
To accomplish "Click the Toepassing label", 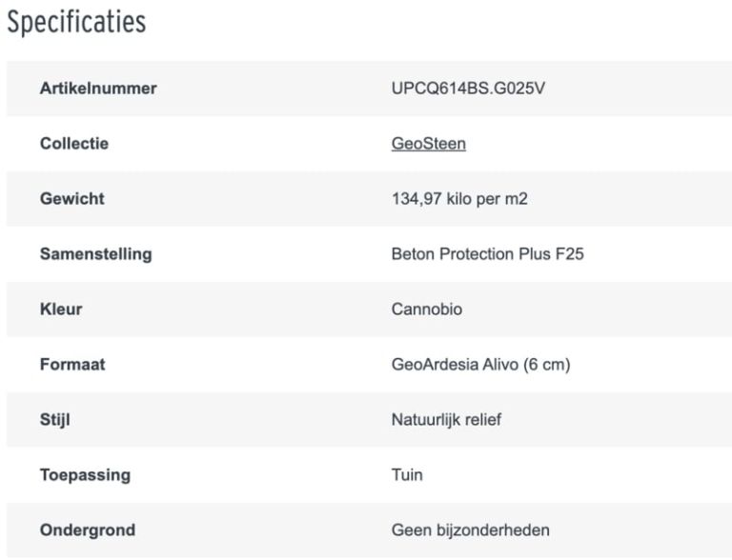I will point(85,474).
